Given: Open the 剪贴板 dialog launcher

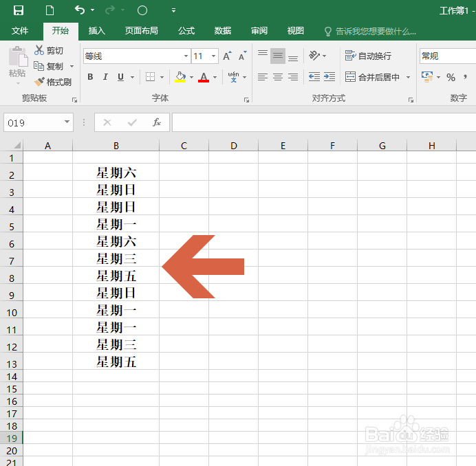Looking at the screenshot, I should click(74, 100).
